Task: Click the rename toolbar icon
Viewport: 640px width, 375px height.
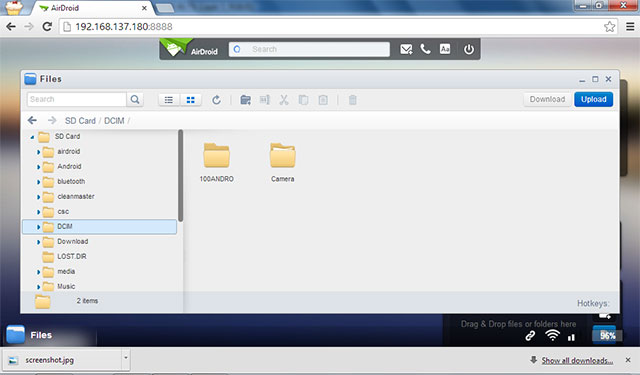Action: (264, 100)
